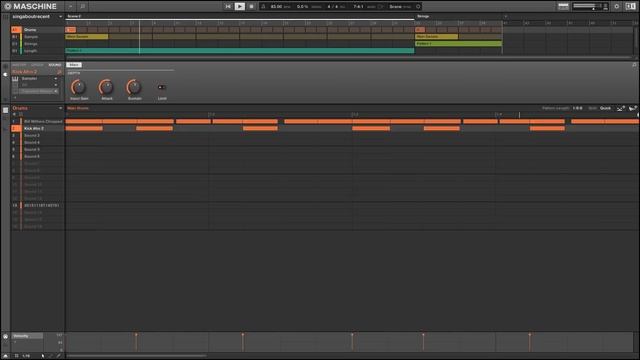Toggle the NI layout icon in the header

tap(630, 6)
